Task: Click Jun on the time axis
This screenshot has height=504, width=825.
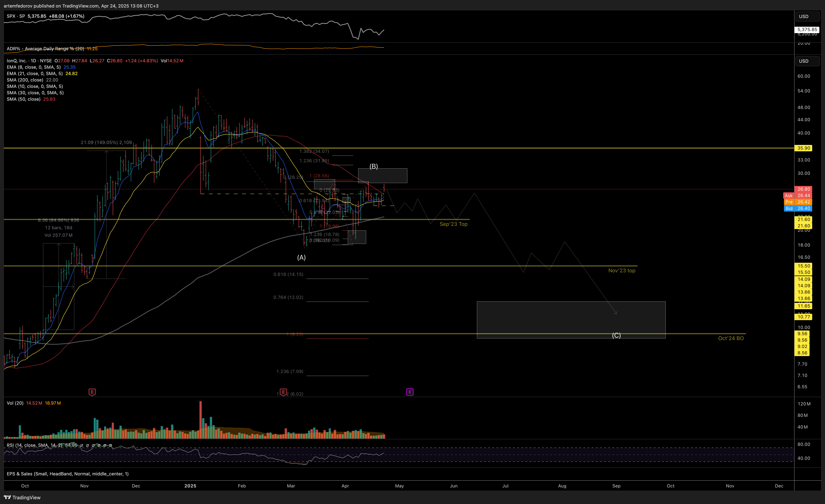Action: click(x=454, y=486)
